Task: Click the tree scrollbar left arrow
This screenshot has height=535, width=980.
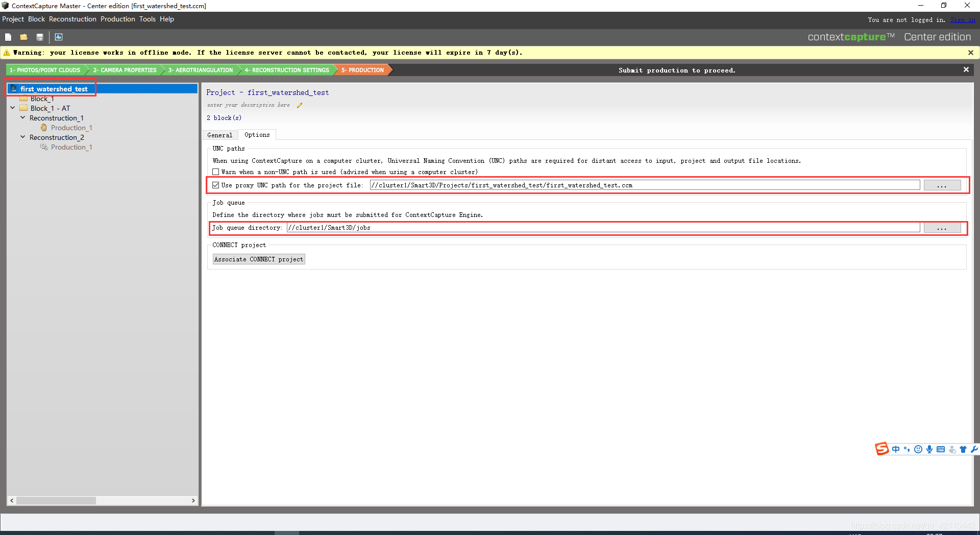Action: tap(12, 501)
